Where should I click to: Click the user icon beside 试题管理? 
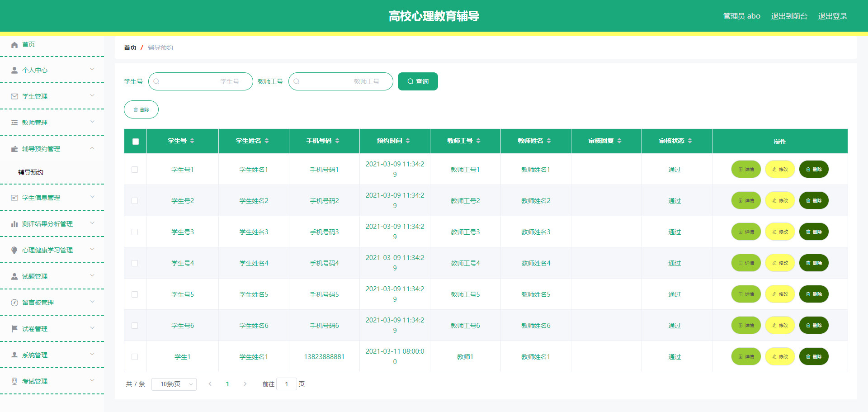pos(14,276)
